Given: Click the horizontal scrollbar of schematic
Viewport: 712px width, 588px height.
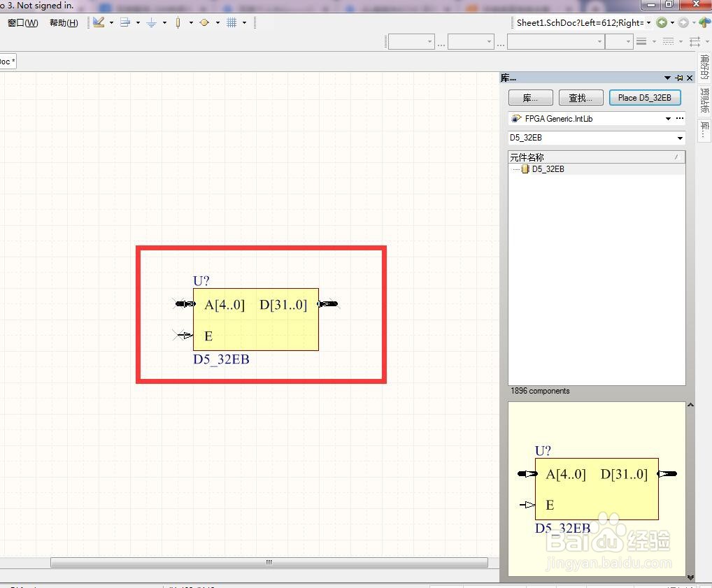Looking at the screenshot, I should [x=269, y=562].
